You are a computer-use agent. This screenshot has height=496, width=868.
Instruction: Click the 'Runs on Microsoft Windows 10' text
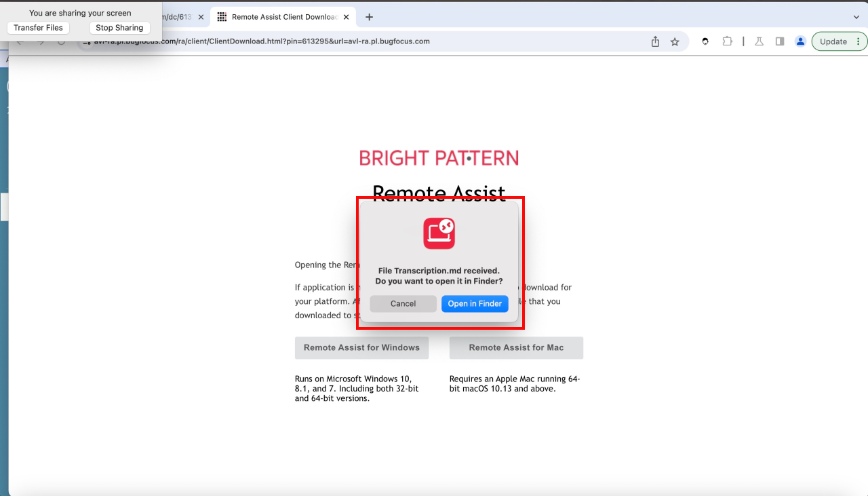pos(357,389)
